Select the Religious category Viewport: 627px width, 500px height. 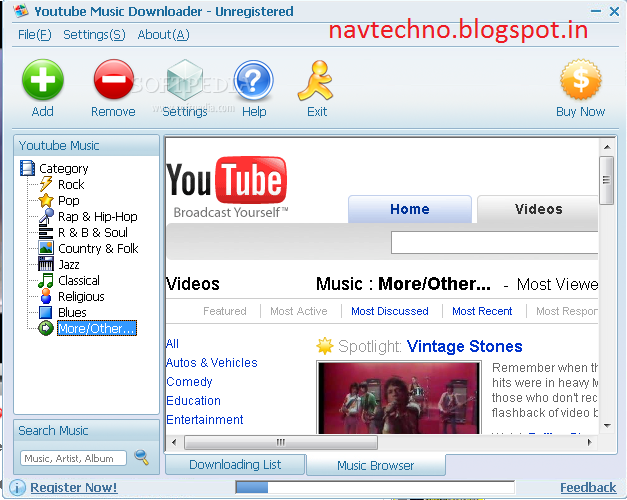click(81, 296)
